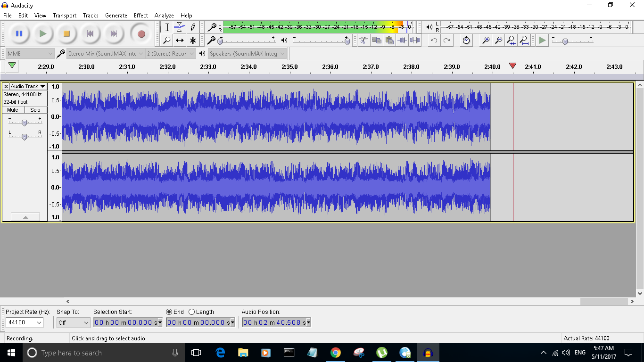Open the Sync-Lock tracks clock icon
Screen dimensions: 644x362
(466, 41)
